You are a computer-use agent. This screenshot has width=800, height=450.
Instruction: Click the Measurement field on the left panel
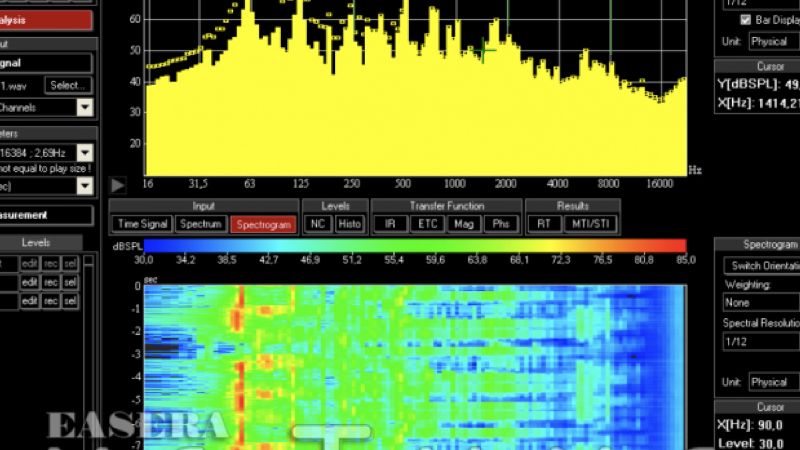click(x=46, y=215)
